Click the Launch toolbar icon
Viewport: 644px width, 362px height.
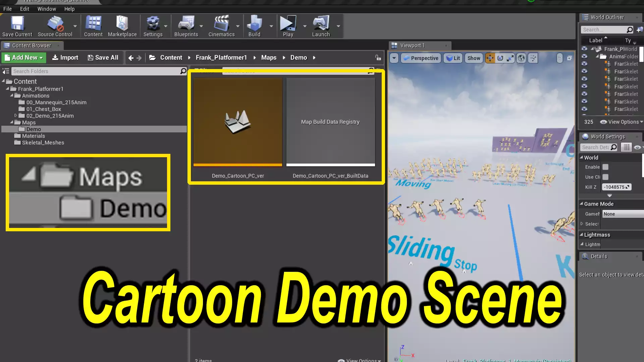click(x=321, y=23)
